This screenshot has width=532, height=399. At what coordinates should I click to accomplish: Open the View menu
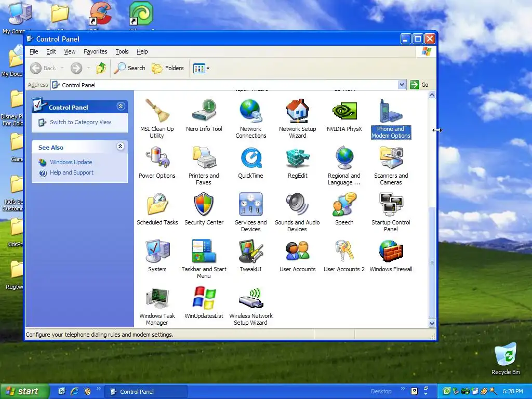(70, 51)
